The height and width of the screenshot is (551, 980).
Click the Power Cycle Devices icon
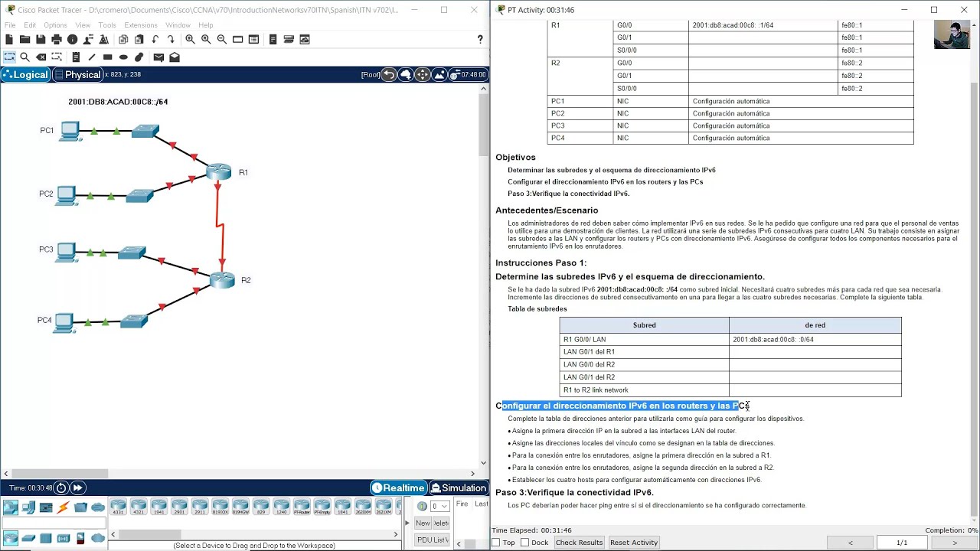pos(61,487)
